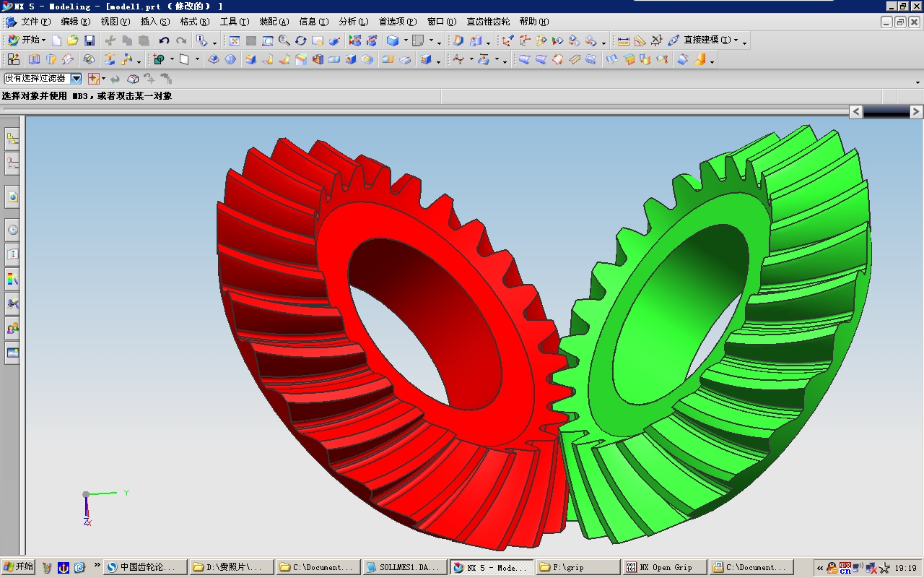Click the Measure angle icon
The height and width of the screenshot is (578, 924).
coord(640,40)
